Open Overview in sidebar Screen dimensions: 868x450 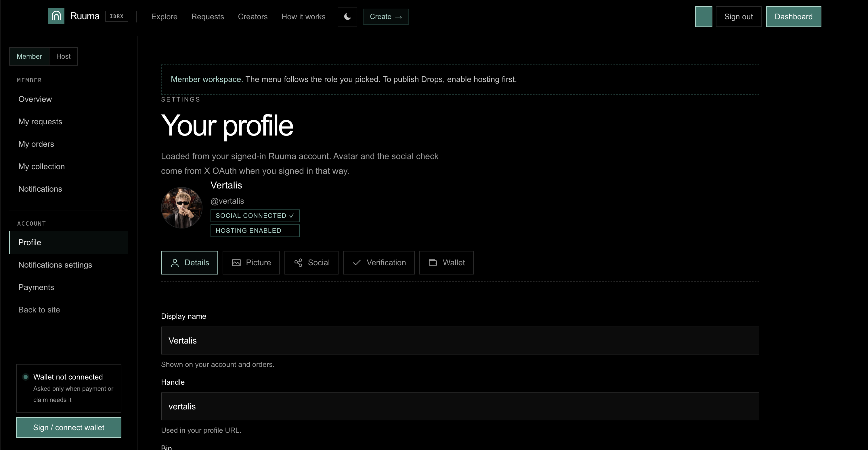click(69, 99)
